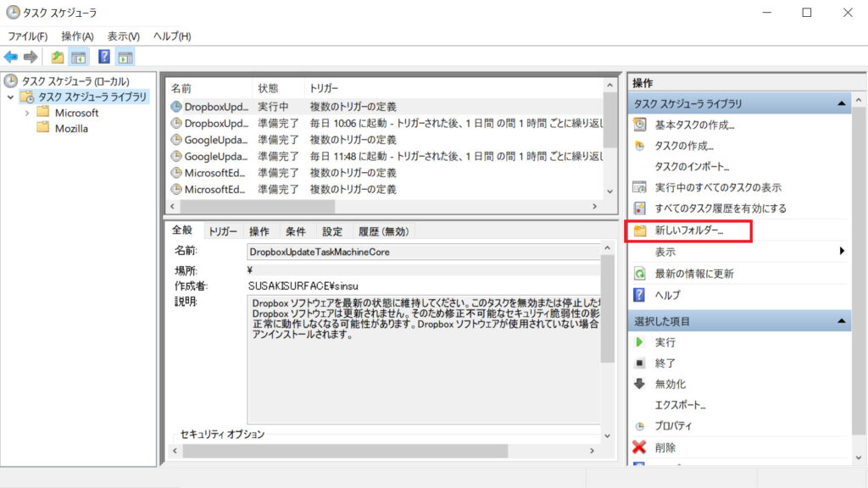Click すべてのタスク履歴を有効にする action
The width and height of the screenshot is (868, 488).
click(x=721, y=208)
